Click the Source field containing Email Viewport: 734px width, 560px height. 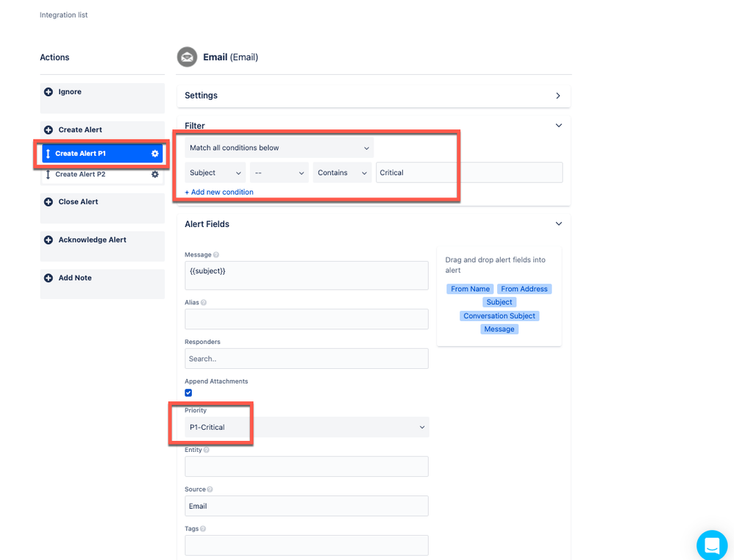307,506
